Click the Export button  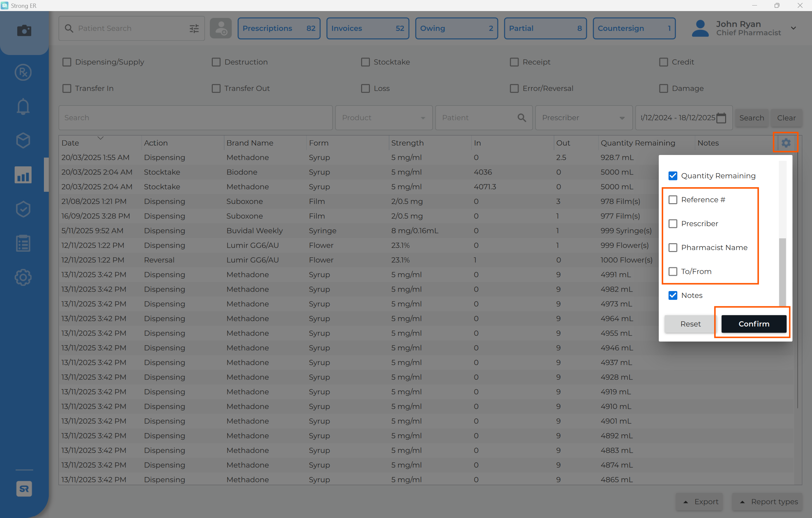pyautogui.click(x=700, y=501)
